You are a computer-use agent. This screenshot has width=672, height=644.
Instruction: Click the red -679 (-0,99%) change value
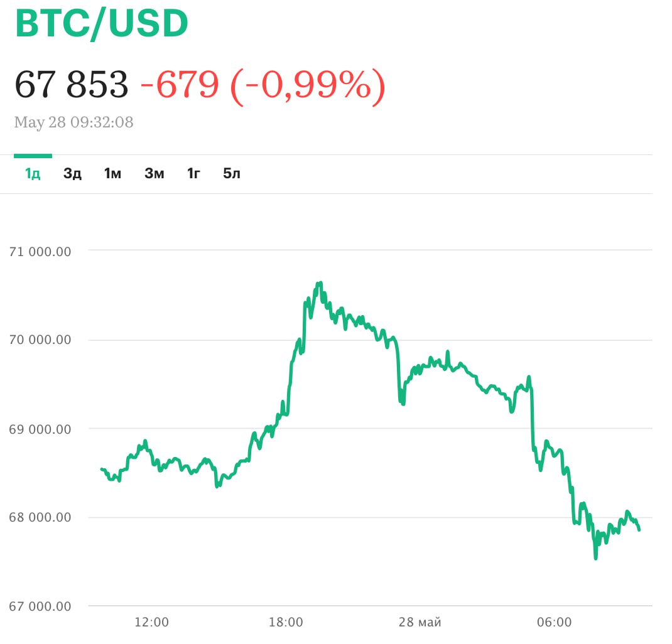263,84
